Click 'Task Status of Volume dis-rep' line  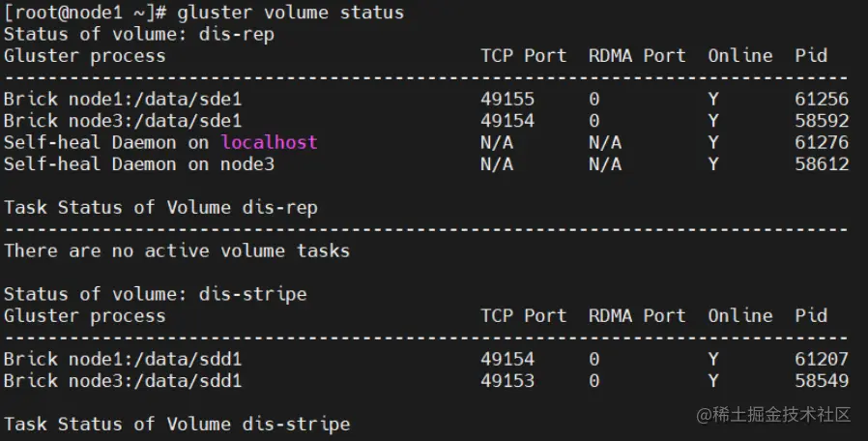160,208
